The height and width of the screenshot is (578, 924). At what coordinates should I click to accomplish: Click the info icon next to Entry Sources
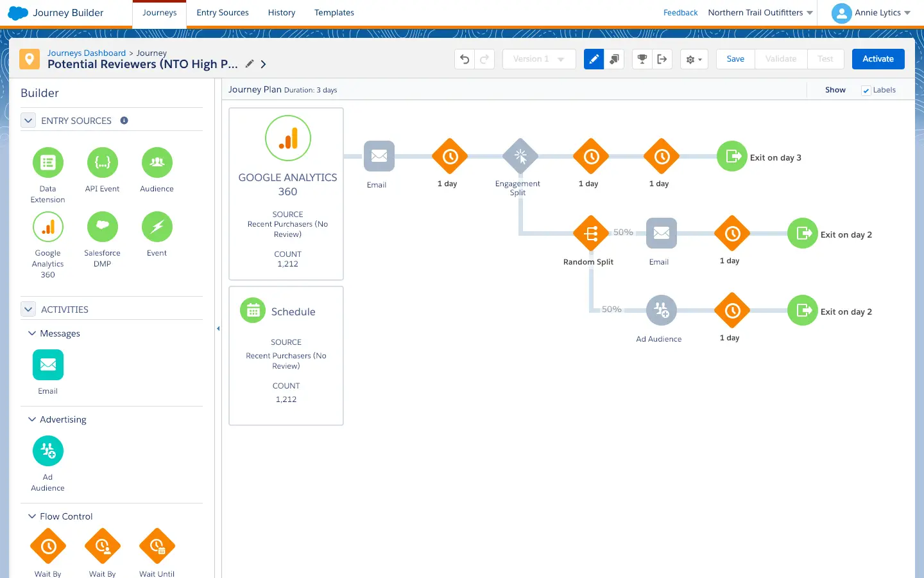tap(124, 120)
